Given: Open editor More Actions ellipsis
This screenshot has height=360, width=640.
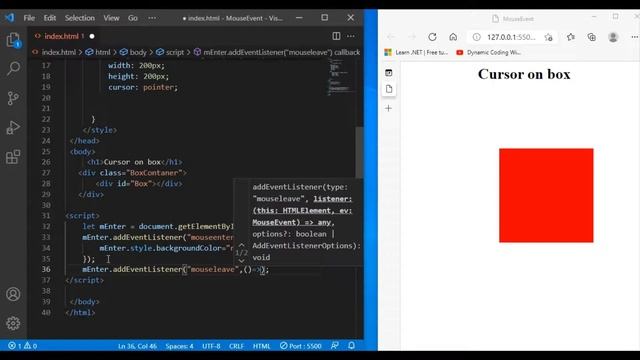Looking at the screenshot, I should (x=351, y=36).
